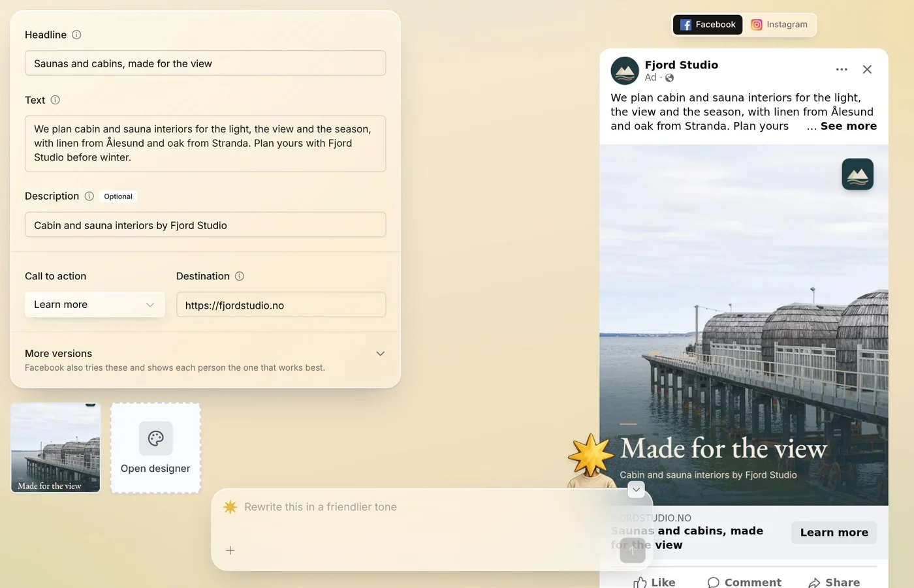The width and height of the screenshot is (914, 588).
Task: Expand the More versions section
Action: [381, 354]
